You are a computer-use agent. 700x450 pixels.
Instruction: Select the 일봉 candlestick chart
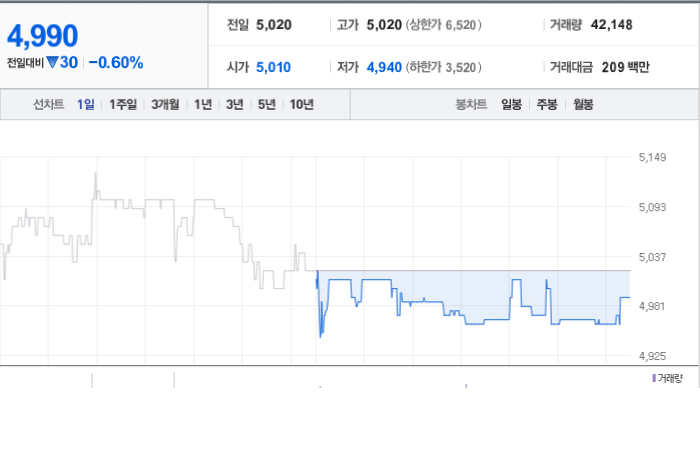512,104
